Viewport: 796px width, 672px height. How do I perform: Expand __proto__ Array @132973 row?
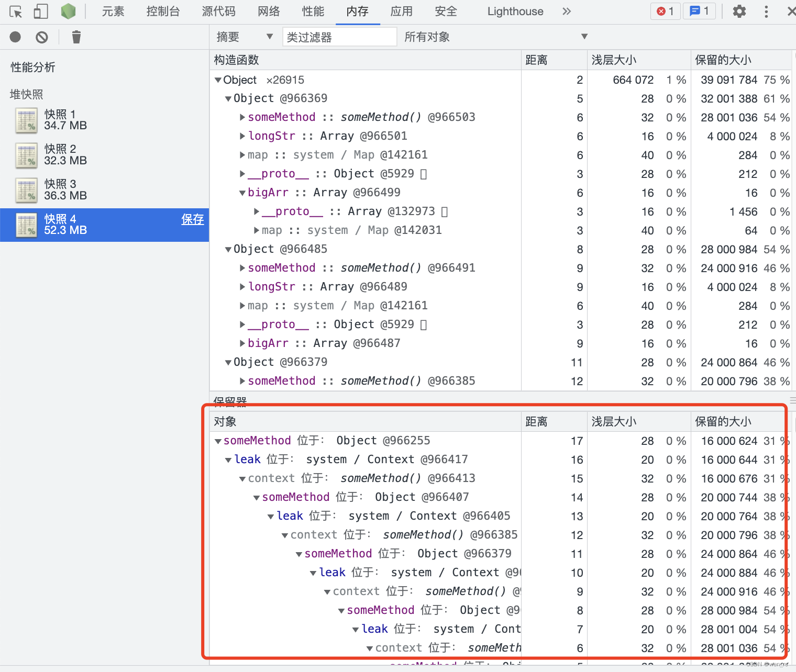coord(256,211)
